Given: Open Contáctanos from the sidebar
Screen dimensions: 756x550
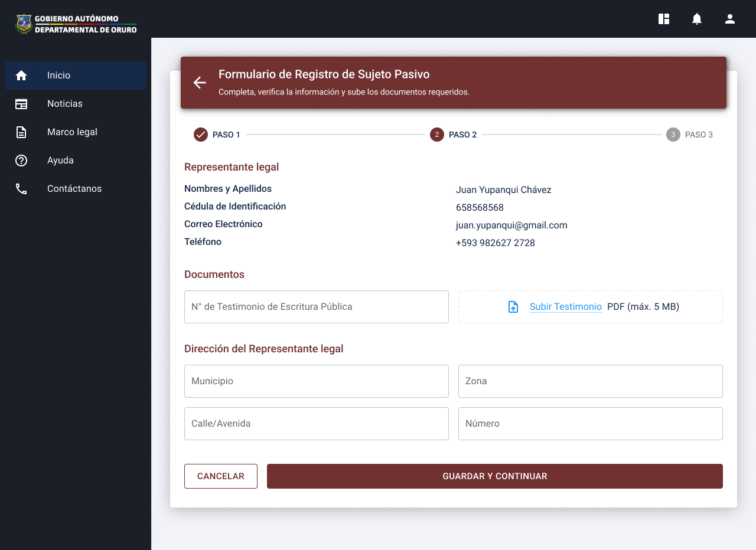Looking at the screenshot, I should (x=76, y=189).
